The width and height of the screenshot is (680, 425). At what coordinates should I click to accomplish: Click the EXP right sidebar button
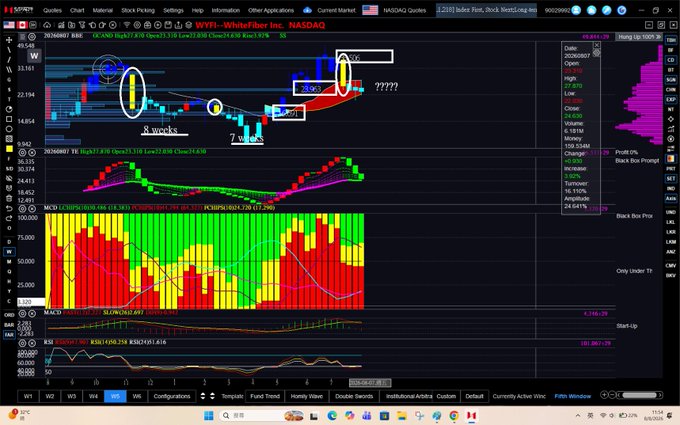click(671, 99)
